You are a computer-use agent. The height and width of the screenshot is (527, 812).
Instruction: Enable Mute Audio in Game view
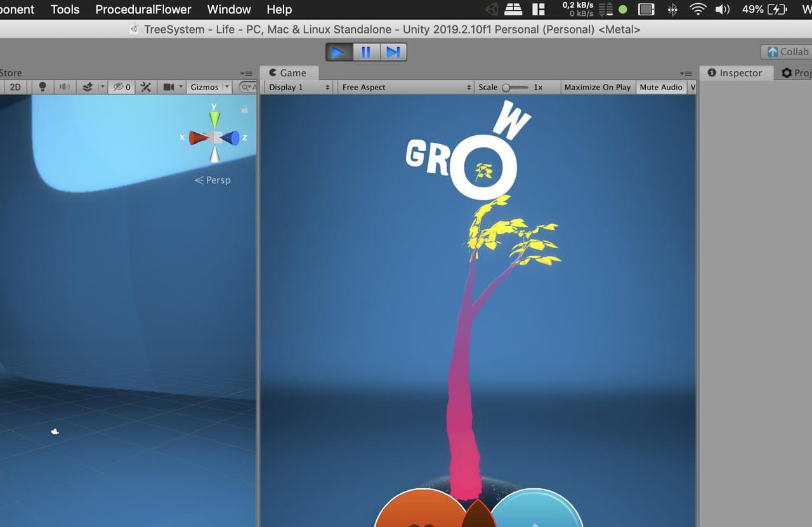point(661,87)
